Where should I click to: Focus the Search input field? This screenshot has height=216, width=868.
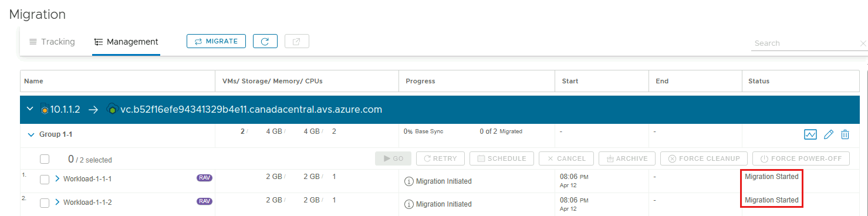[804, 43]
